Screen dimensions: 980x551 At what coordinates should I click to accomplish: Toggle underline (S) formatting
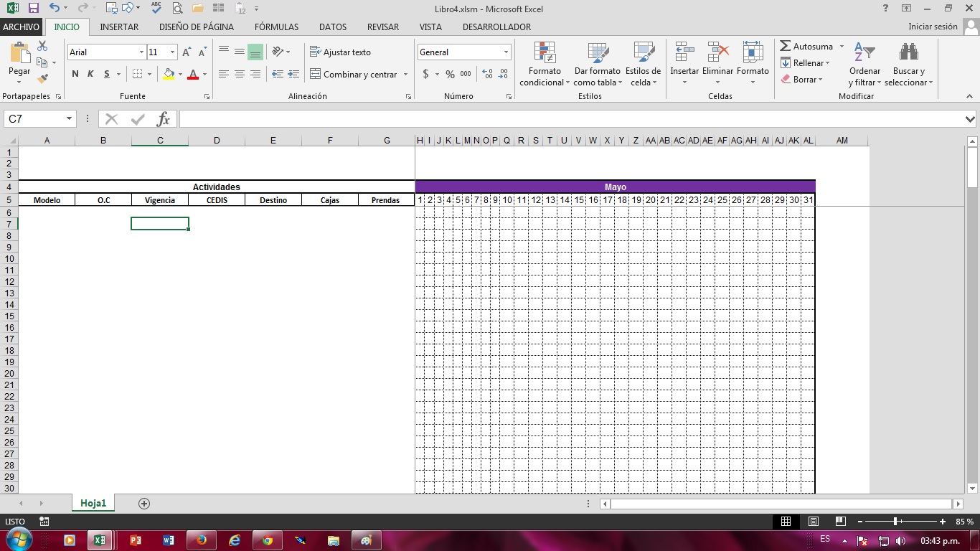click(107, 74)
